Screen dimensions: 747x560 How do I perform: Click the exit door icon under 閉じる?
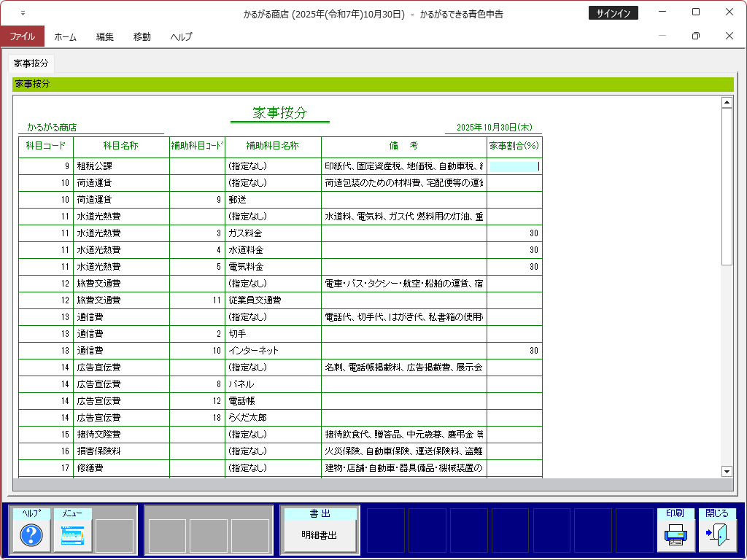(717, 537)
